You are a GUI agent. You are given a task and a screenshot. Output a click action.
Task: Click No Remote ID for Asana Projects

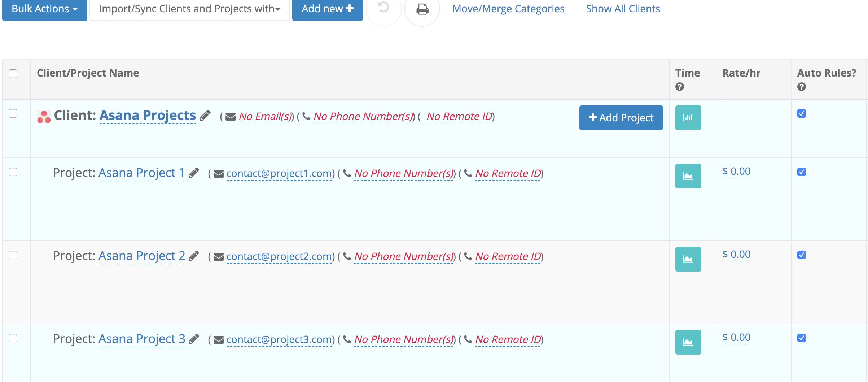pos(459,117)
